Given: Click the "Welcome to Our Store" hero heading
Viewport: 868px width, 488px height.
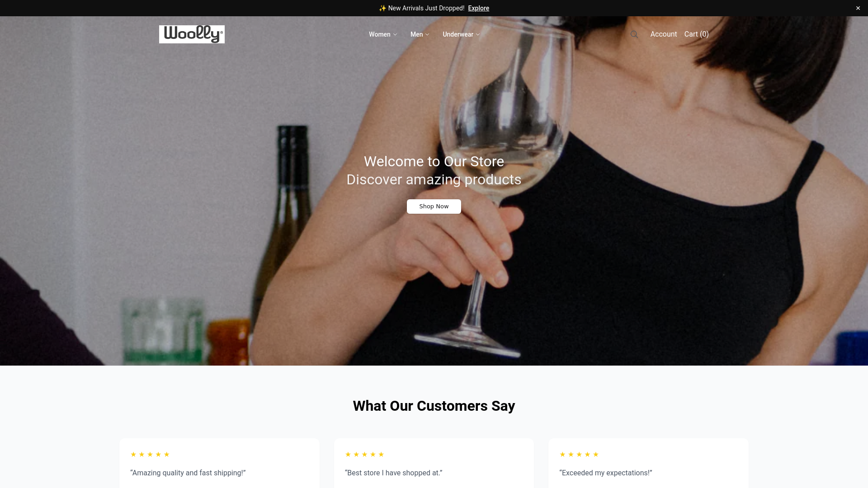Looking at the screenshot, I should (434, 161).
